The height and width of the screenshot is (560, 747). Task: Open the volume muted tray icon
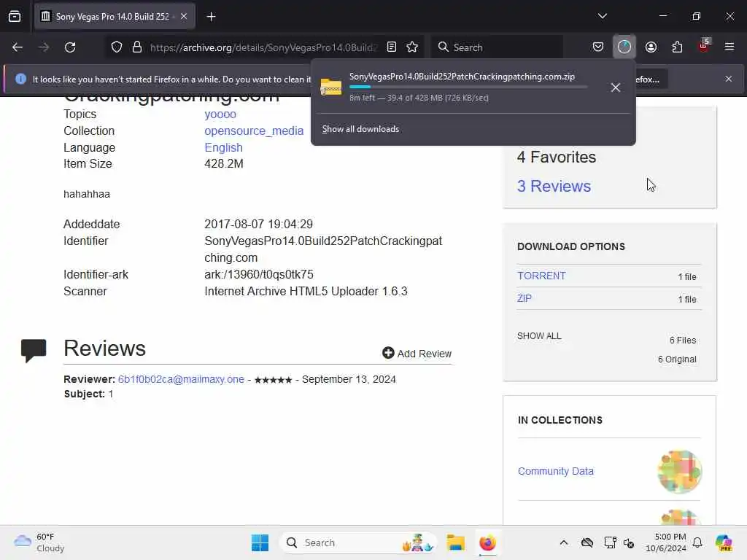pos(629,542)
